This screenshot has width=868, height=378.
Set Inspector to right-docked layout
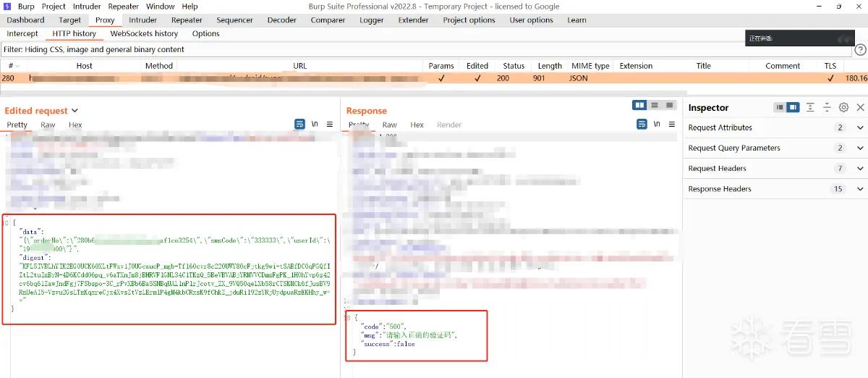click(x=793, y=107)
